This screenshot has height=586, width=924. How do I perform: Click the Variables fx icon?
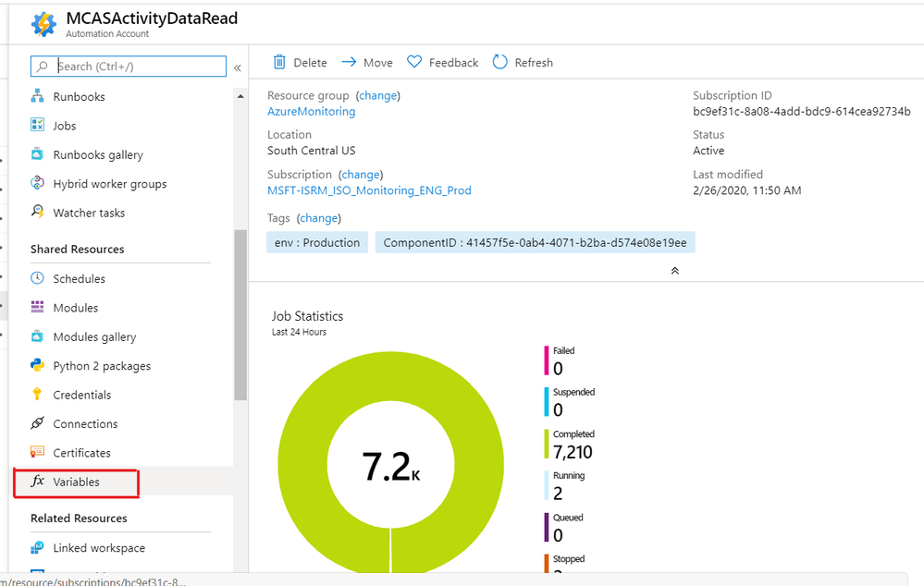click(x=37, y=482)
